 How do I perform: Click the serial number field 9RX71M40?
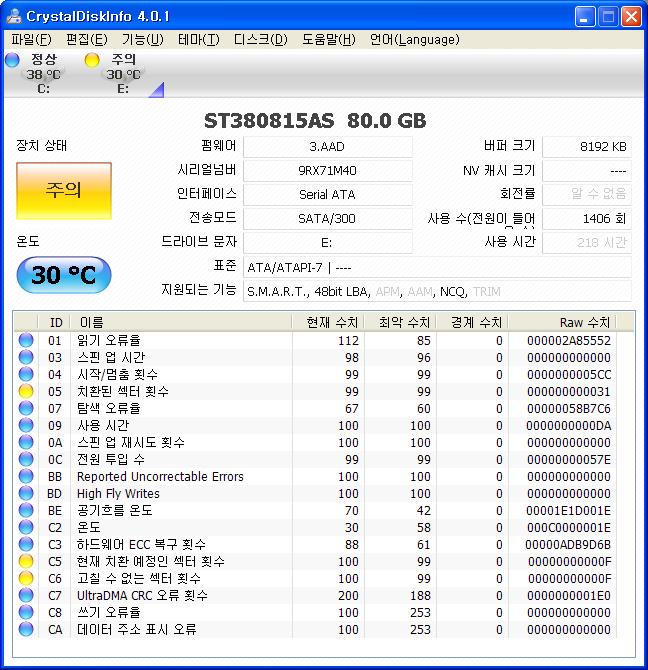click(328, 170)
